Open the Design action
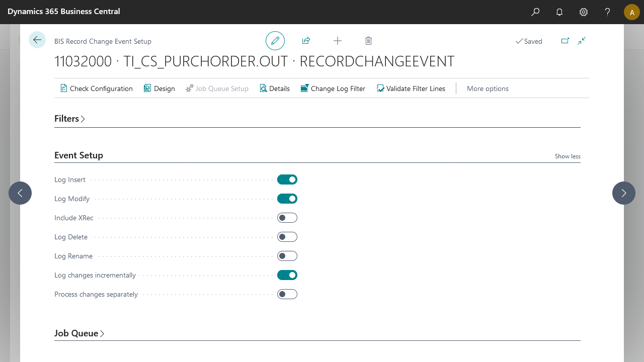Image resolution: width=644 pixels, height=362 pixels. click(x=159, y=88)
